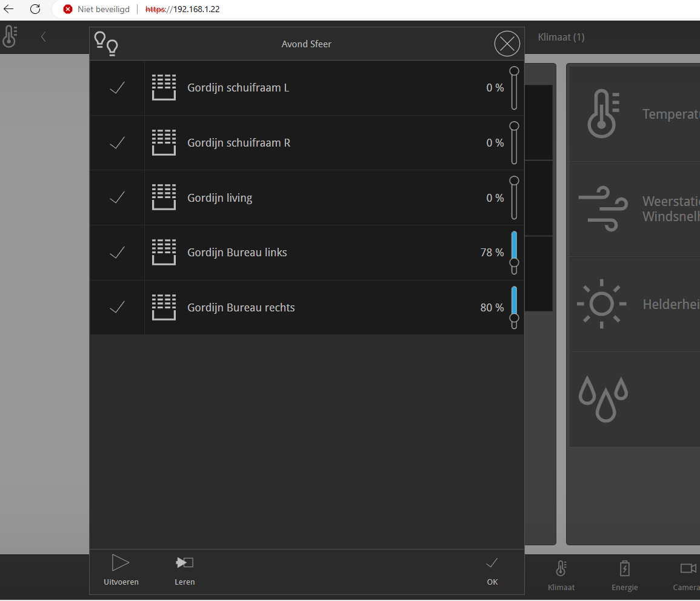
Task: Reload the page in the browser
Action: pyautogui.click(x=35, y=9)
